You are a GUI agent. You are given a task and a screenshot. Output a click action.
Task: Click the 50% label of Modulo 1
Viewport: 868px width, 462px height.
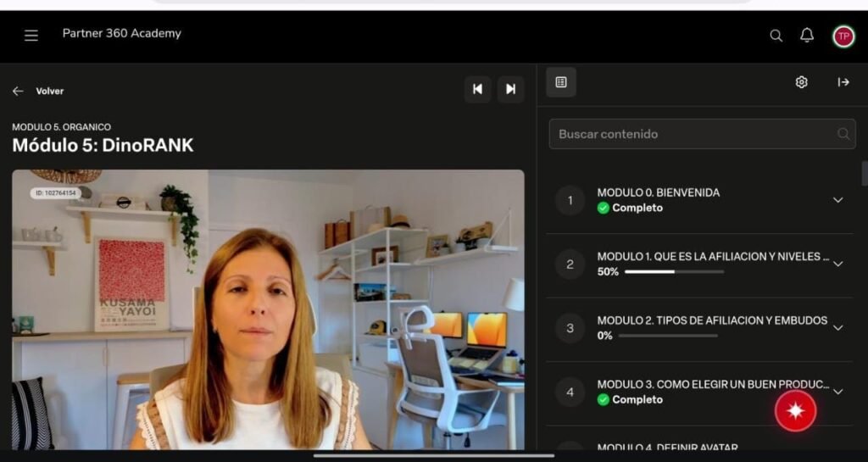click(608, 271)
